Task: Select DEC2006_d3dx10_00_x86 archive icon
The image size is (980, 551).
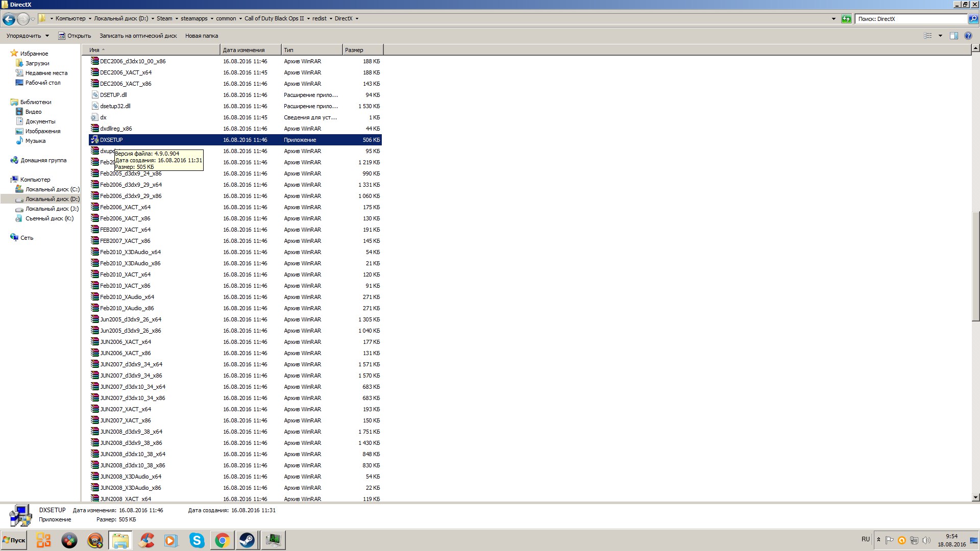Action: (x=95, y=61)
